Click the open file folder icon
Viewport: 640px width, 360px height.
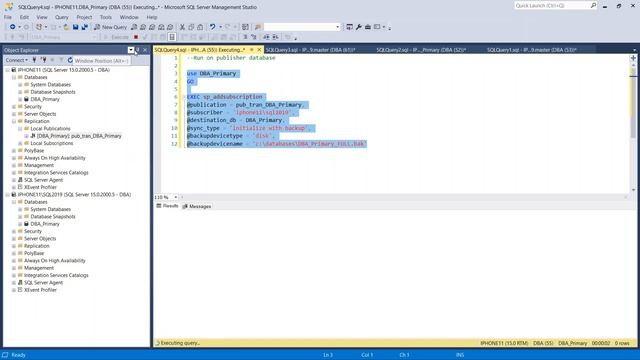click(x=66, y=27)
